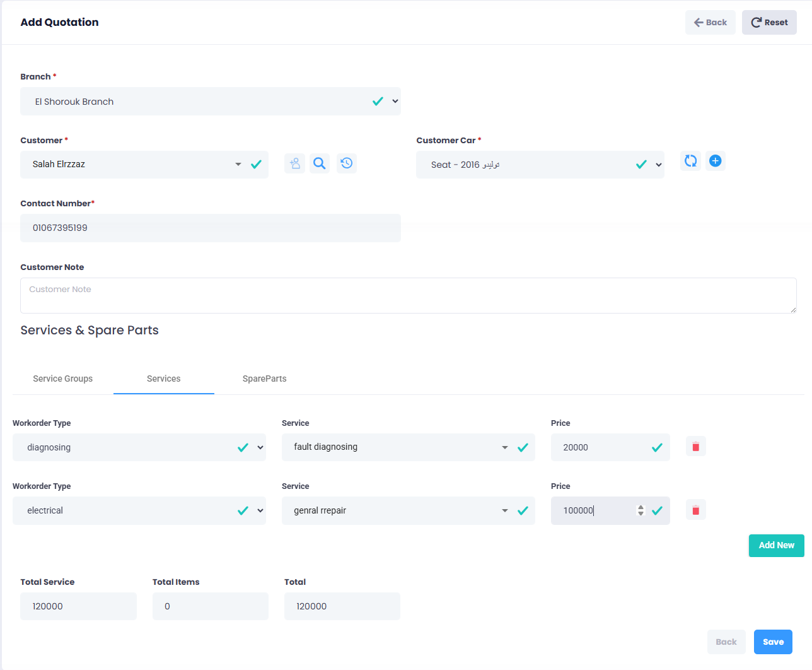The width and height of the screenshot is (812, 670).
Task: Switch to the Service Groups tab
Action: tap(63, 379)
